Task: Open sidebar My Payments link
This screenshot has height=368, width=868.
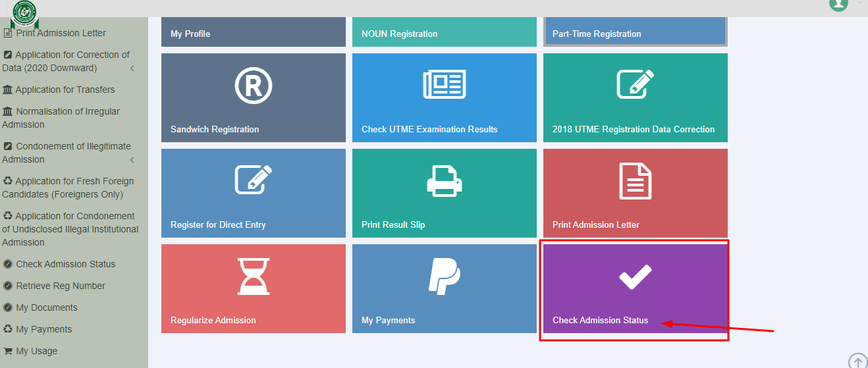Action: tap(44, 329)
